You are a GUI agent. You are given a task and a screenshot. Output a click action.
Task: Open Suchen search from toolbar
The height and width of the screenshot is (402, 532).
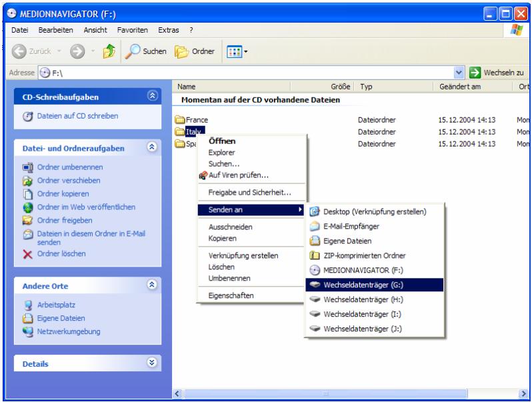[x=145, y=51]
